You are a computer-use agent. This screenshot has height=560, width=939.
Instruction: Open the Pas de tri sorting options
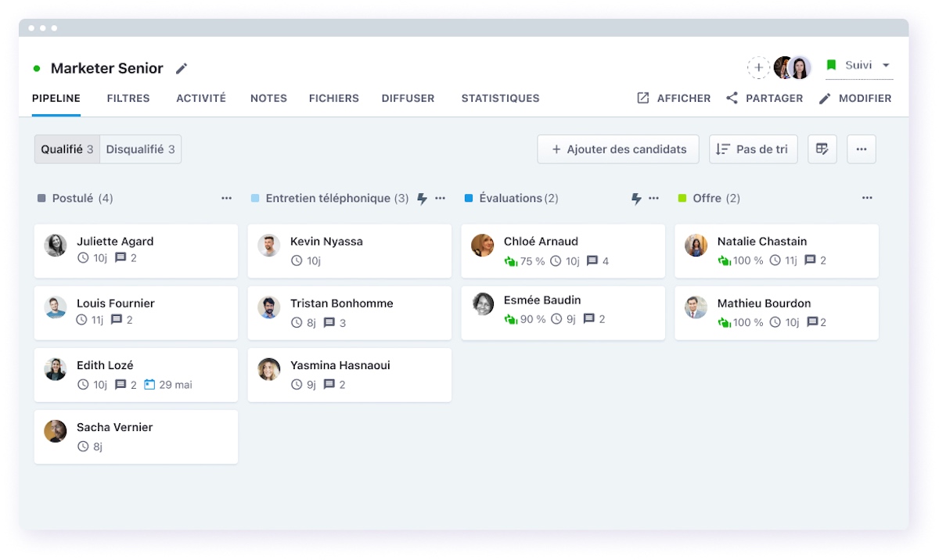click(x=753, y=149)
